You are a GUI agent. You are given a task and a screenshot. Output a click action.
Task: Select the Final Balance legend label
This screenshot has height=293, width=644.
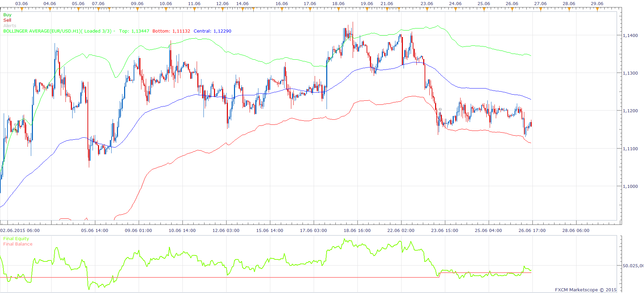pyautogui.click(x=18, y=244)
